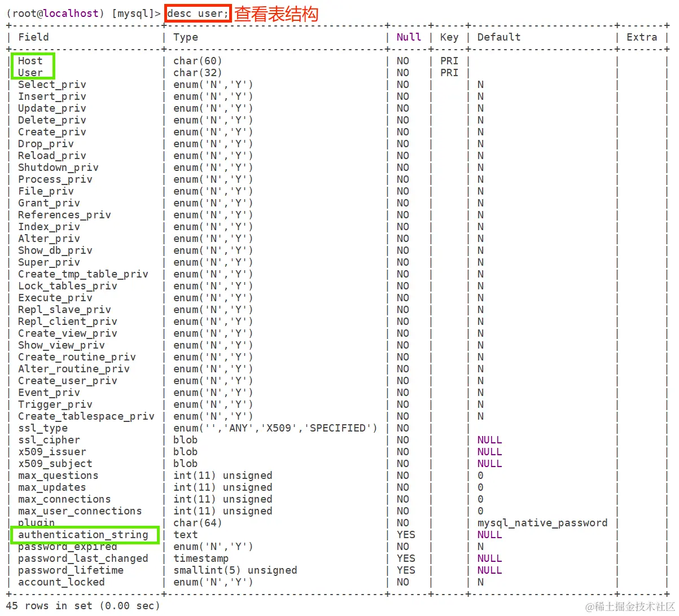Click the 'Default' column header
679x616 pixels.
[499, 37]
